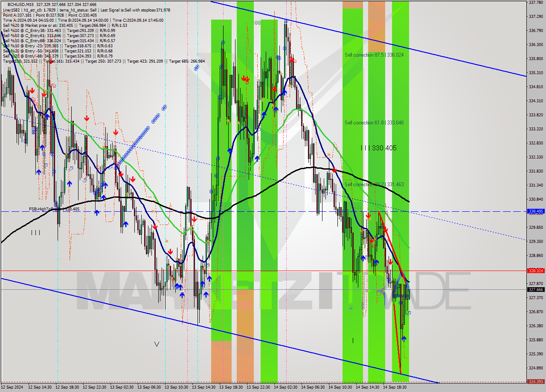Click the 'Sell correction 61.8 | 333.646' label
The image size is (546, 392).
coord(374,123)
